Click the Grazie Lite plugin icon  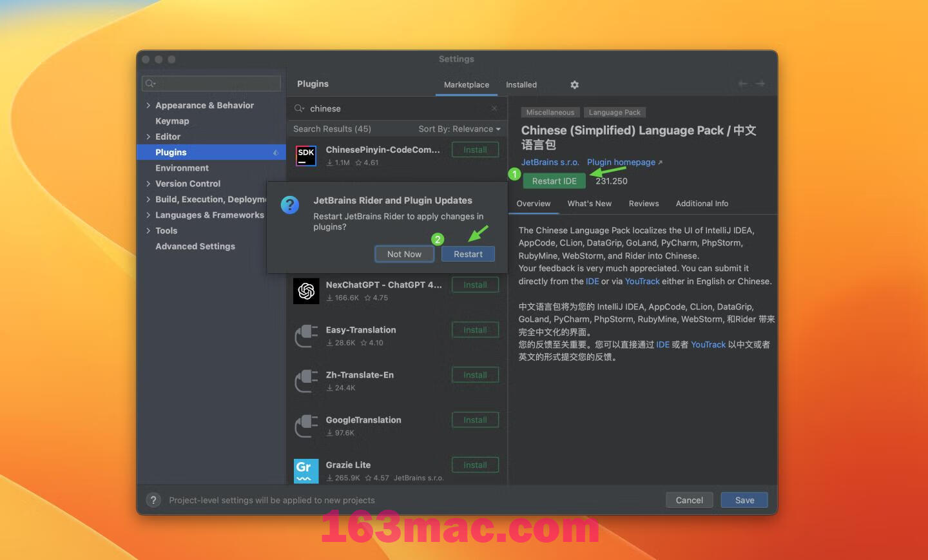coord(306,471)
